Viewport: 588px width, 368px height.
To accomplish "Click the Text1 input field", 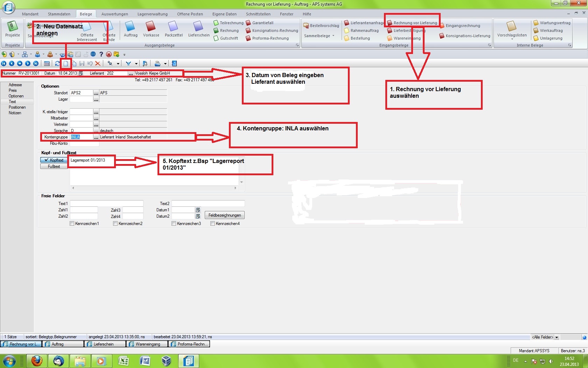I will click(x=106, y=204).
